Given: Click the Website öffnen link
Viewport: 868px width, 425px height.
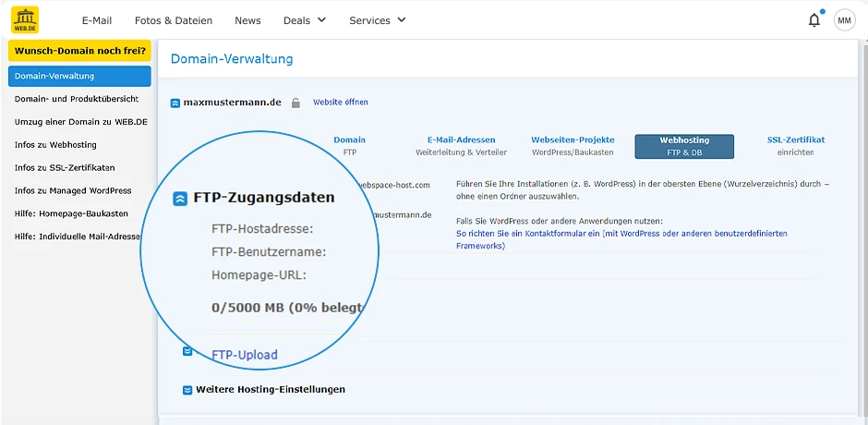Looking at the screenshot, I should click(x=341, y=102).
